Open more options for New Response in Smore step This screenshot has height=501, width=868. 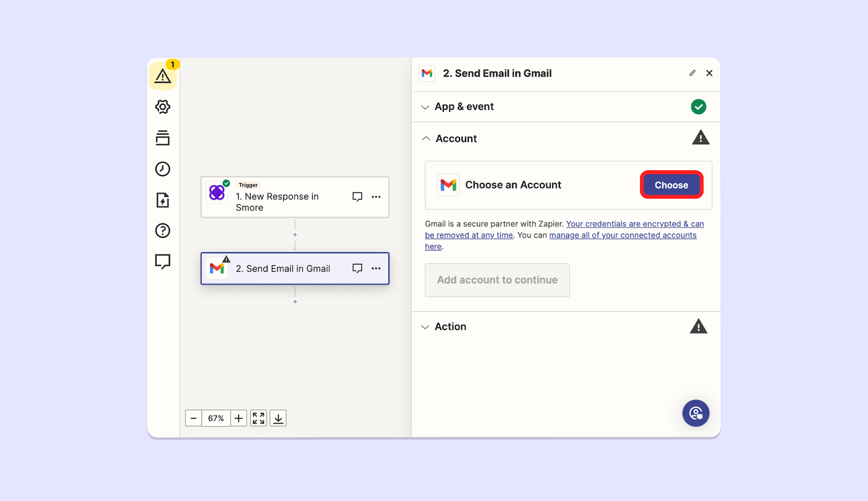coord(376,197)
